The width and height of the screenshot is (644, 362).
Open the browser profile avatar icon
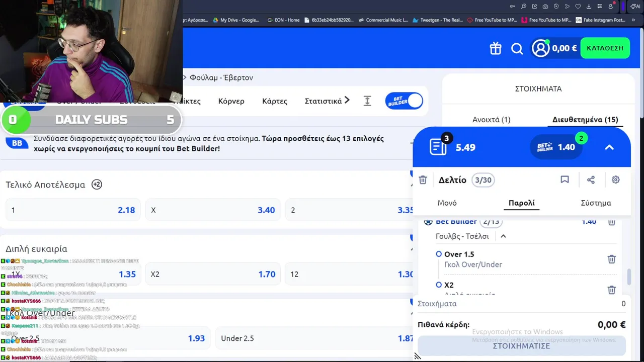point(611,6)
